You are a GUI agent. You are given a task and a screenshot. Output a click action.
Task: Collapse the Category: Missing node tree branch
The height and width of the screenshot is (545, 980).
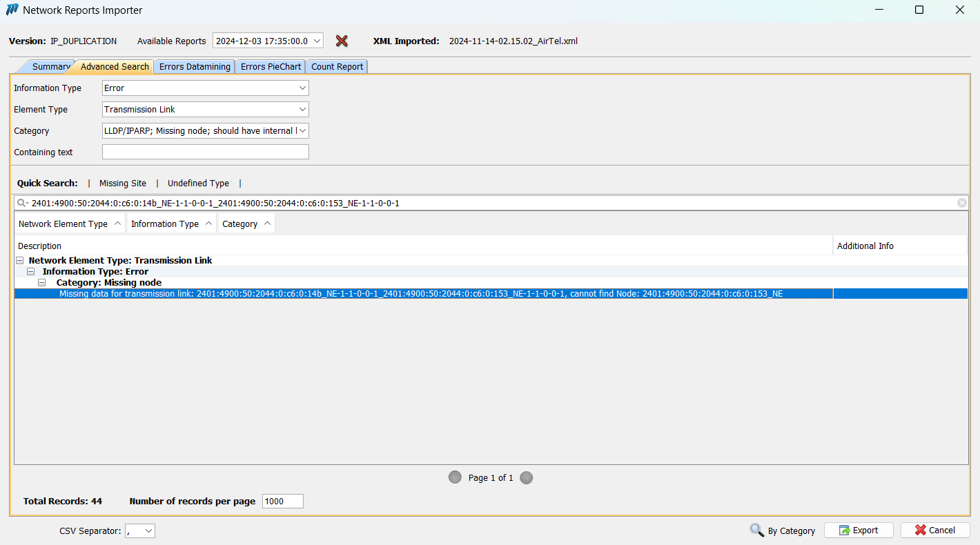41,282
